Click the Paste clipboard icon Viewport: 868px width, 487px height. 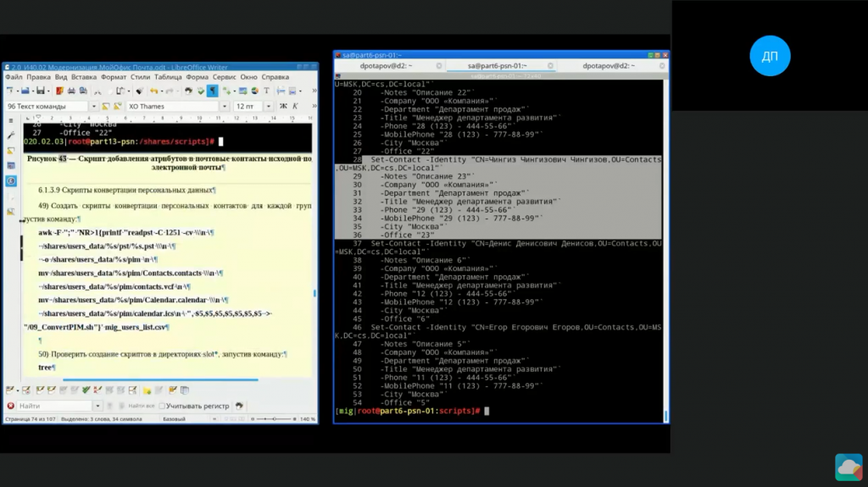tap(120, 91)
